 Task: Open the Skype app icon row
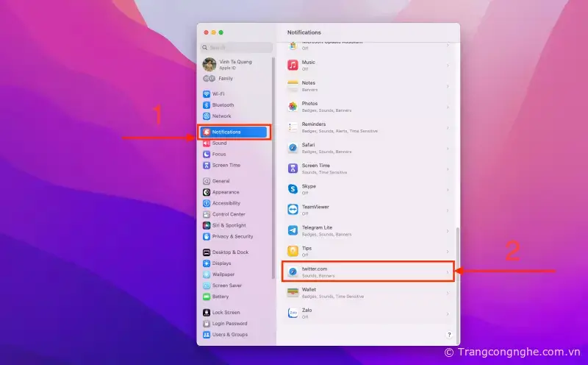pos(293,189)
